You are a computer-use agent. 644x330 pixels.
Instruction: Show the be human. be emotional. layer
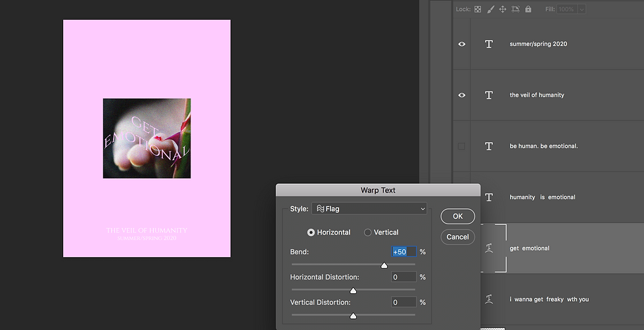tap(461, 146)
